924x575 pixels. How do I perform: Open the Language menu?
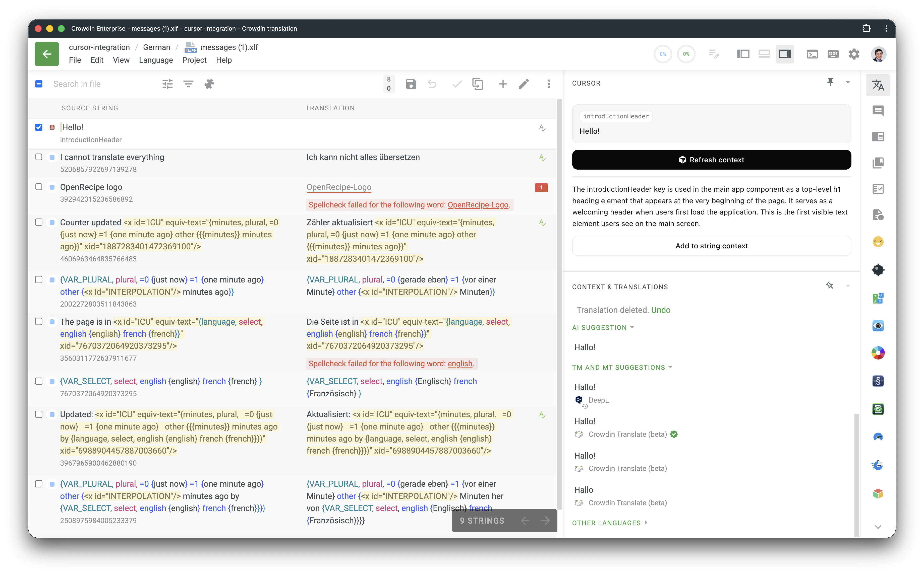point(156,60)
